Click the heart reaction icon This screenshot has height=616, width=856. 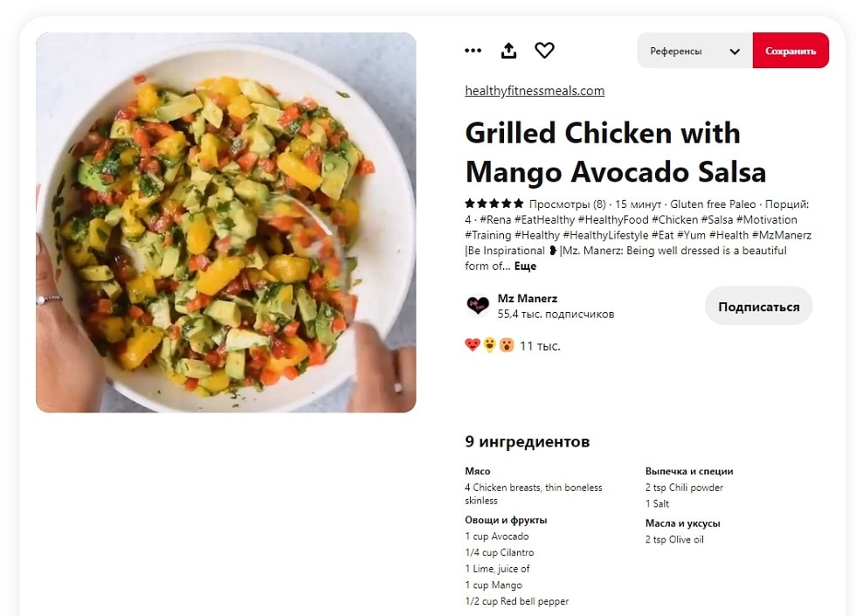(x=544, y=51)
